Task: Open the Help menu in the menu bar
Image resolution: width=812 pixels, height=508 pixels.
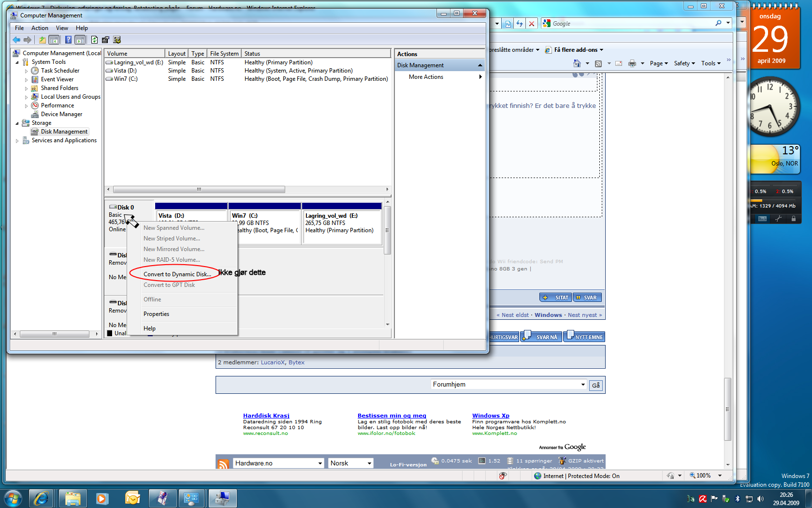Action: pos(82,28)
